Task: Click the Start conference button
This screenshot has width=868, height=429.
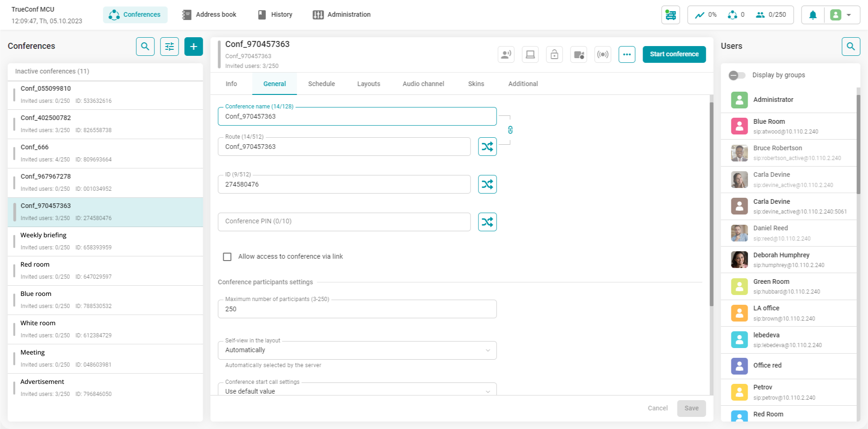Action: (674, 54)
